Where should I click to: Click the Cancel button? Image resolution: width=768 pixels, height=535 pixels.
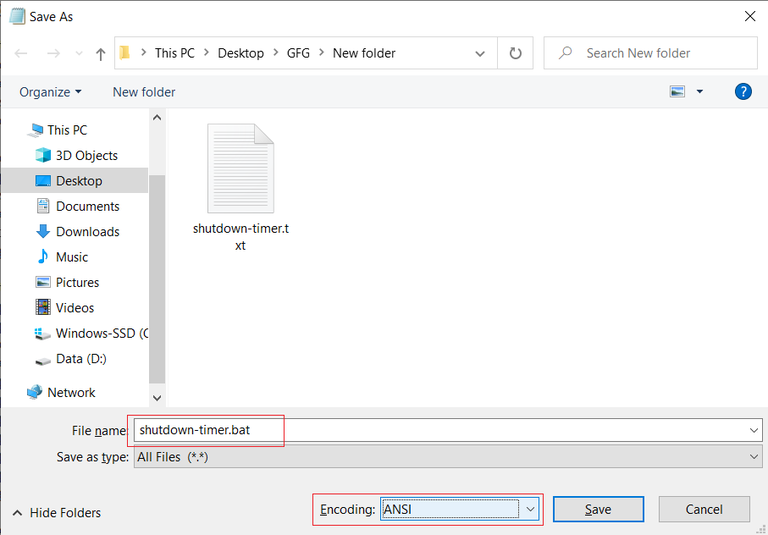(704, 510)
